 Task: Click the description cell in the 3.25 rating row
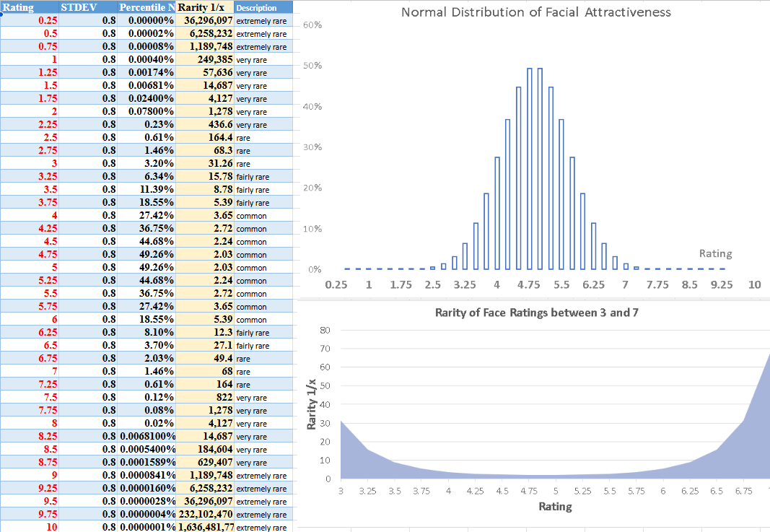pyautogui.click(x=263, y=177)
